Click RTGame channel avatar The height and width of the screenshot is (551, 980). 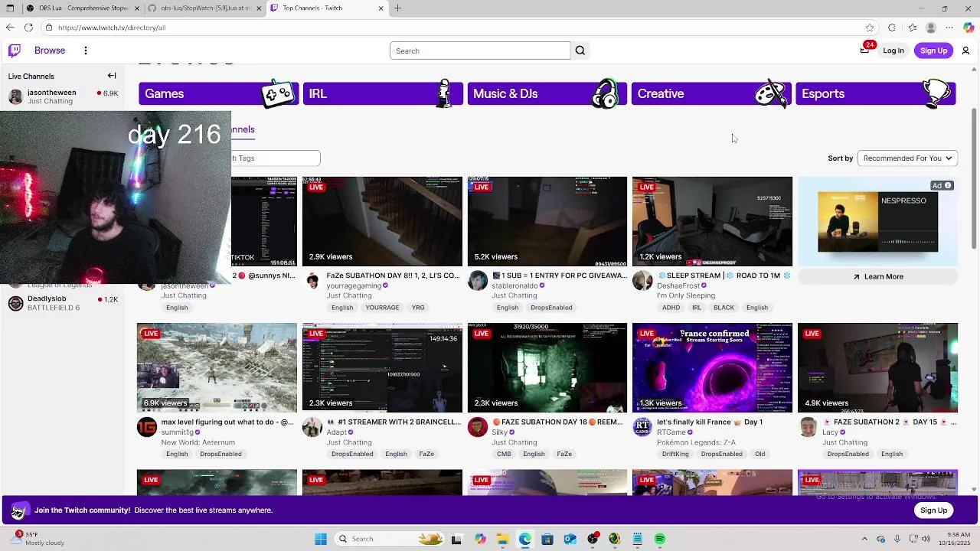(x=642, y=427)
